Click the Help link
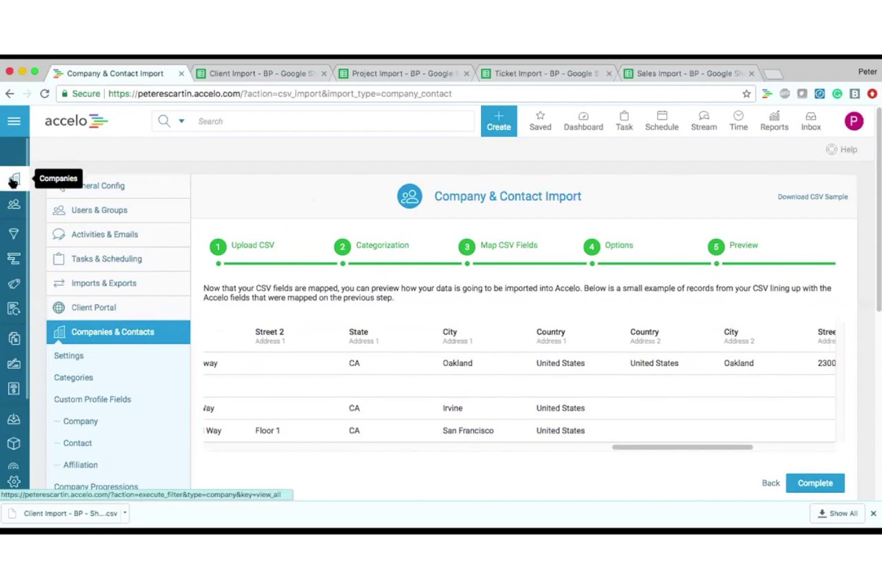Screen dimensions: 882x588 pyautogui.click(x=841, y=150)
